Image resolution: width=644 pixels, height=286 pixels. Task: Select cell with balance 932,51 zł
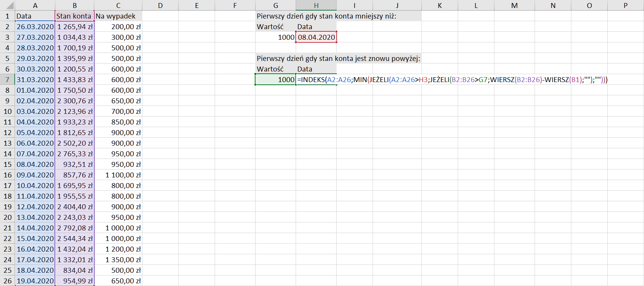(75, 165)
